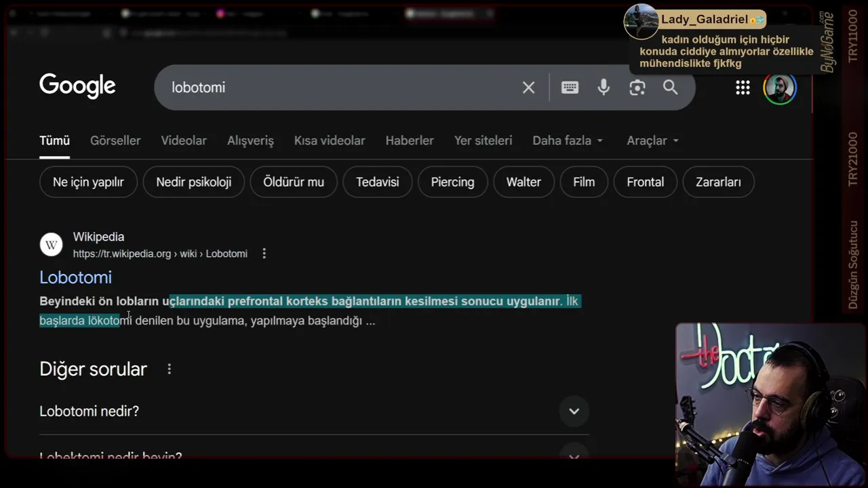Click the streamer webcam overlay

click(x=772, y=405)
